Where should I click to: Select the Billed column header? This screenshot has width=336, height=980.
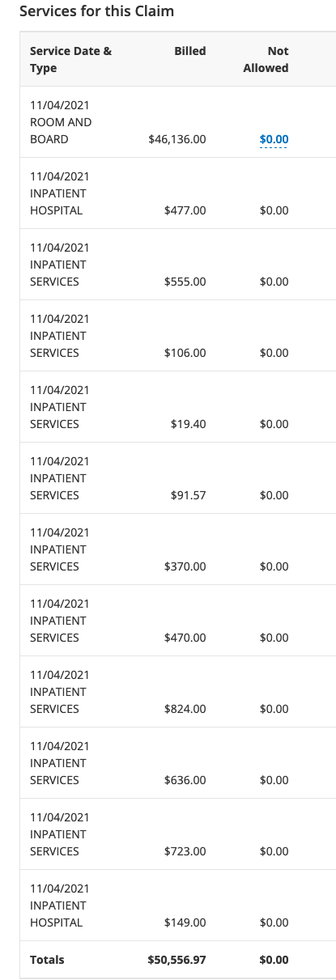point(190,51)
